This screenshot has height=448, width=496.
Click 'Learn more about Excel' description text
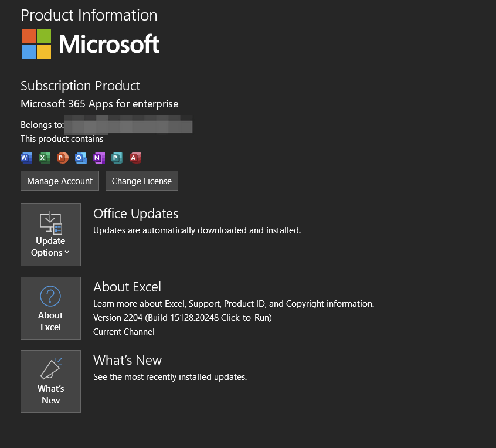click(233, 304)
